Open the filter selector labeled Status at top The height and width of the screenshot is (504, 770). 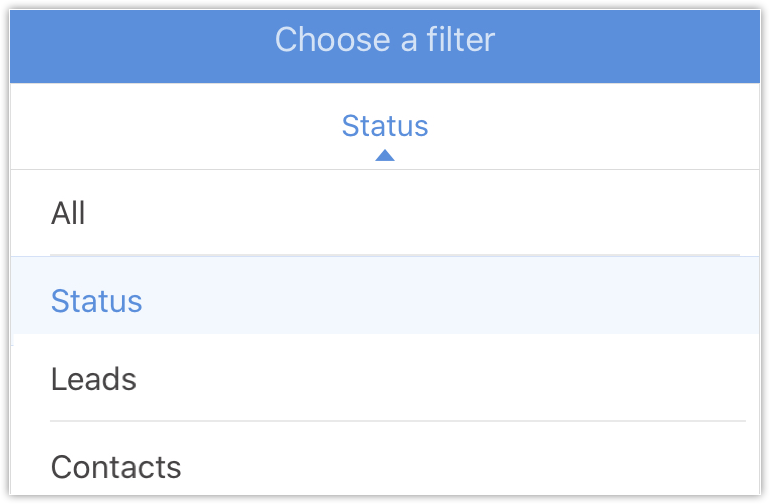coord(385,126)
